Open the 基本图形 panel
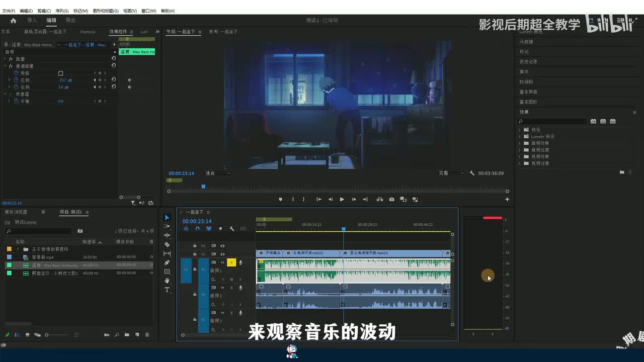Image resolution: width=644 pixels, height=362 pixels. 528,102
